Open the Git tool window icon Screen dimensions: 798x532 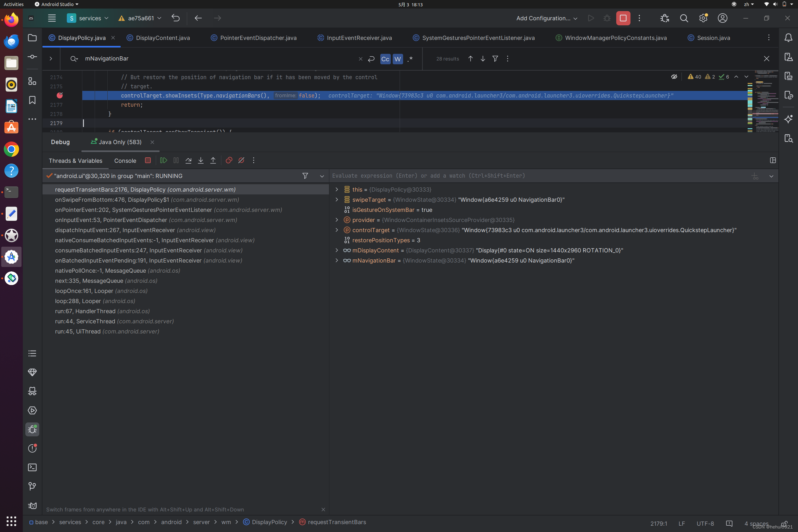32,486
